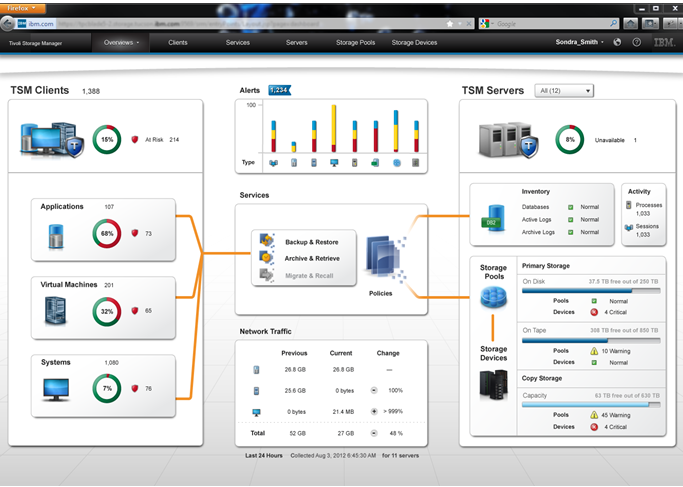Click the Virtual Machines 32% gauge
Screen dimensions: 683x487
[x=107, y=311]
